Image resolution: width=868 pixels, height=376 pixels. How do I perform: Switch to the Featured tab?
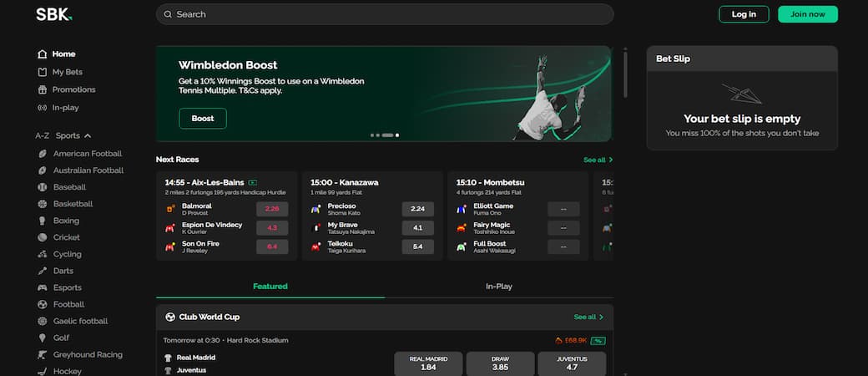pyautogui.click(x=270, y=287)
